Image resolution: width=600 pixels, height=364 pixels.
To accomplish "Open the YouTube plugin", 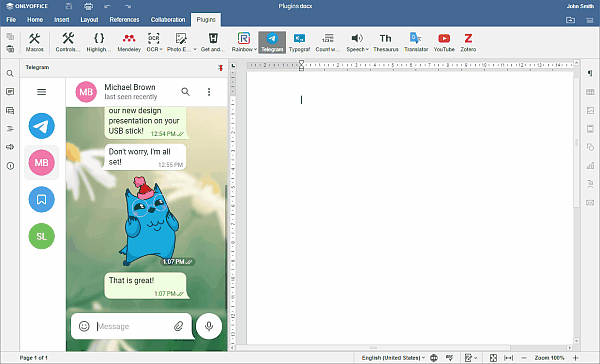I will [444, 42].
